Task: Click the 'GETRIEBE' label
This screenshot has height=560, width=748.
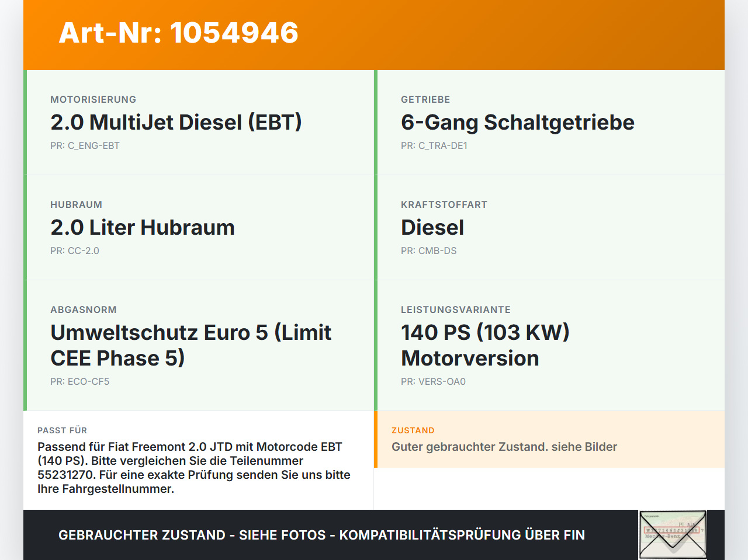Action: [425, 100]
